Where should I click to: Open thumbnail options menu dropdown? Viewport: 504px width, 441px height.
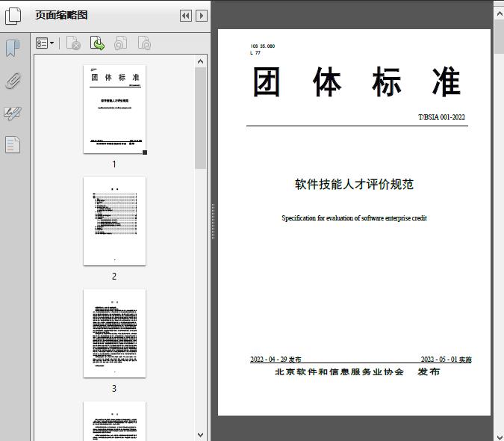[45, 43]
